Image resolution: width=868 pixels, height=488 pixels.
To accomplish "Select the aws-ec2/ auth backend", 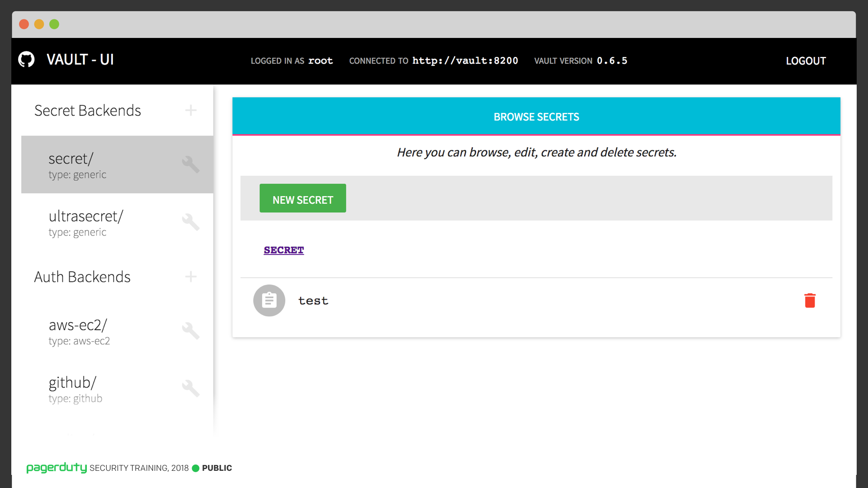I will coord(117,331).
